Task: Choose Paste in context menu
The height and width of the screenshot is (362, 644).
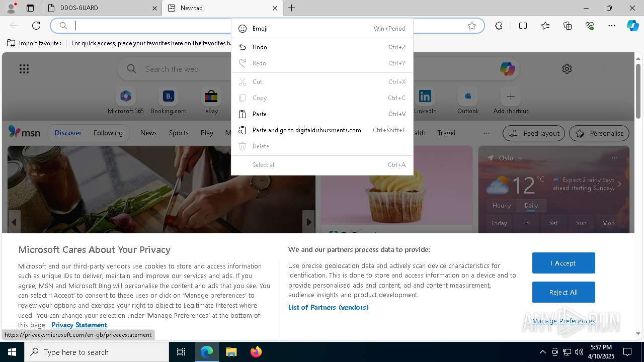Action: (322, 114)
